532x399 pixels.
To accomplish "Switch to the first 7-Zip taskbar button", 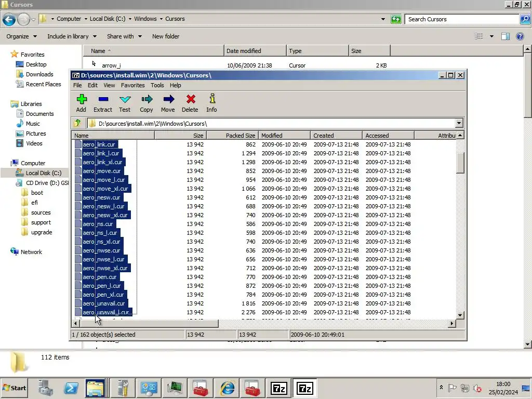I will pos(279,388).
